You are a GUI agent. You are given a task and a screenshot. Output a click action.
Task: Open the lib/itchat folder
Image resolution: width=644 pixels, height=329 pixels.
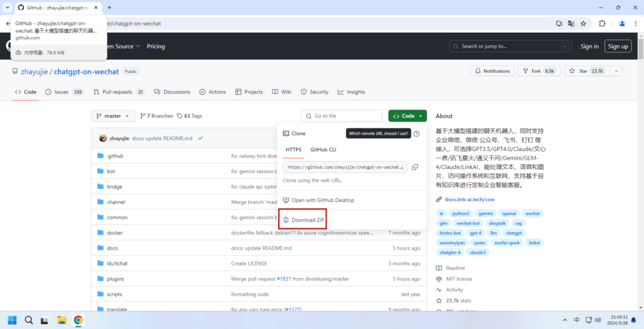[117, 264]
